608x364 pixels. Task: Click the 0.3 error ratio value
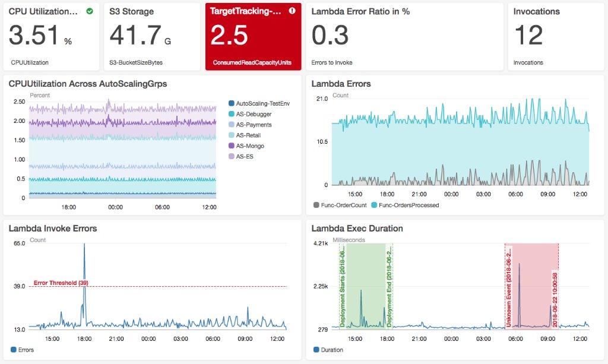pos(330,35)
